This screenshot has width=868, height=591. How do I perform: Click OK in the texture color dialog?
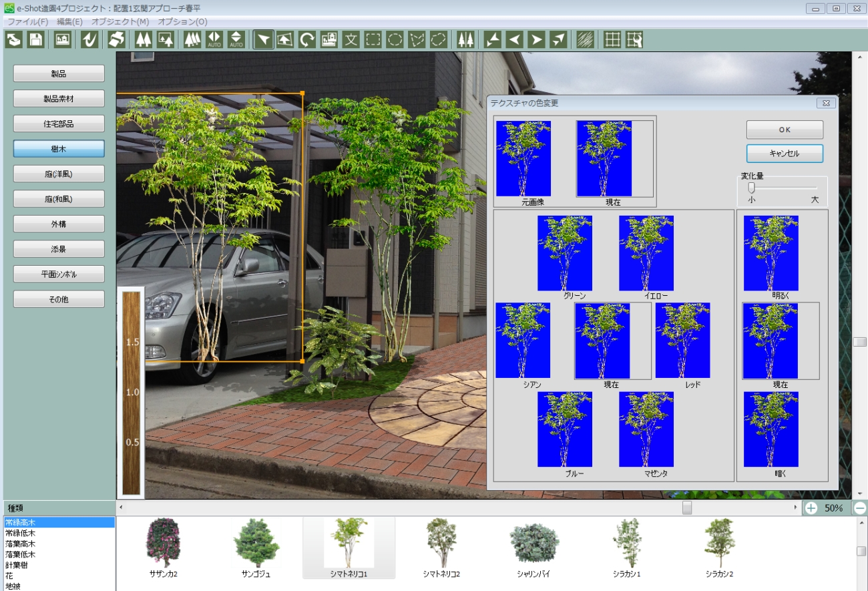coord(785,130)
